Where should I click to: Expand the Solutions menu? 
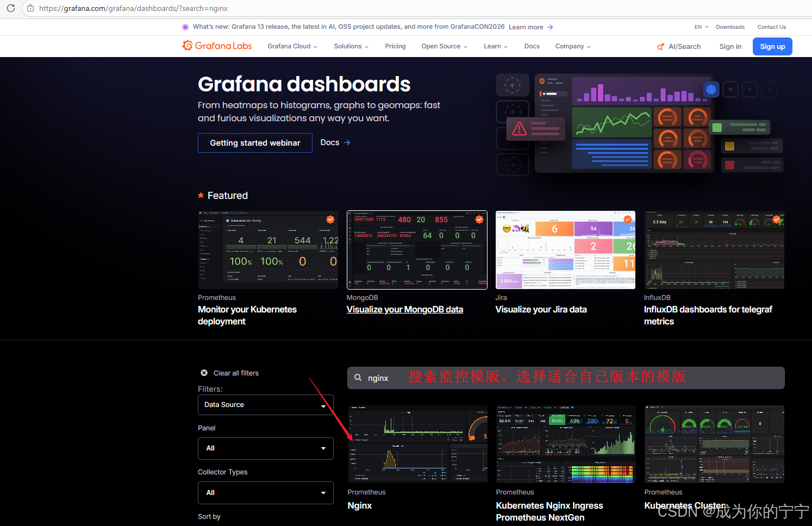point(351,46)
